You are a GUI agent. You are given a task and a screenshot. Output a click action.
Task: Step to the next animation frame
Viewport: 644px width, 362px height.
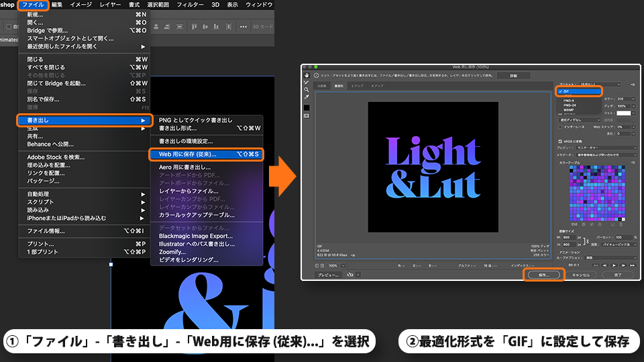tap(623, 265)
